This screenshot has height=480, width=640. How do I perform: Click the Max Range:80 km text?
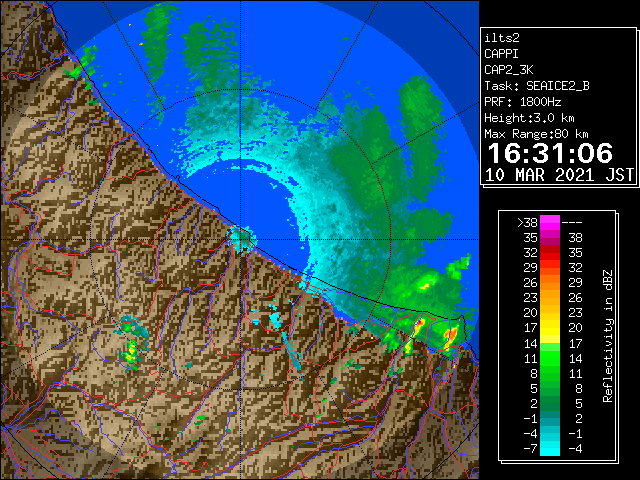(536, 134)
